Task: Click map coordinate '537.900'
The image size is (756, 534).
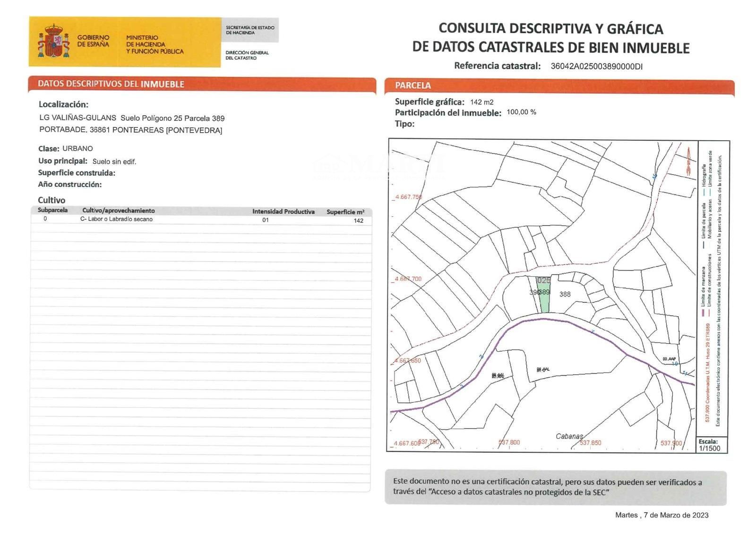Action: tap(671, 443)
